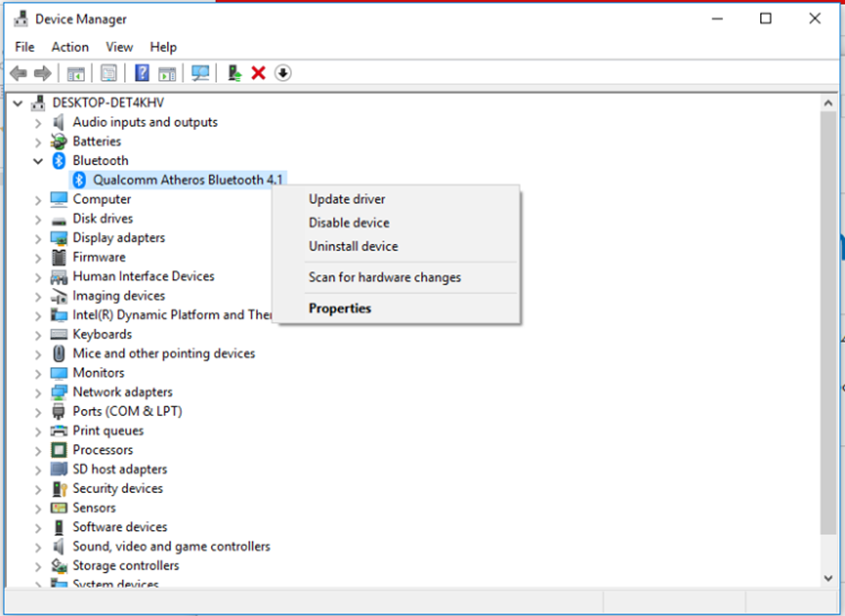Viewport: 845px width, 616px height.
Task: Click the vertical scrollbar thumb
Action: pos(827,323)
